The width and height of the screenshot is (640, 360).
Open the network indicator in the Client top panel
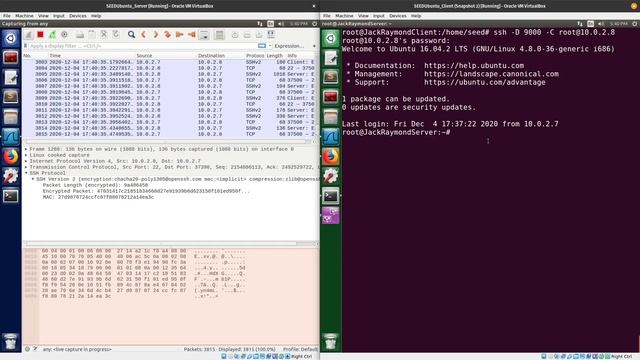580,24
